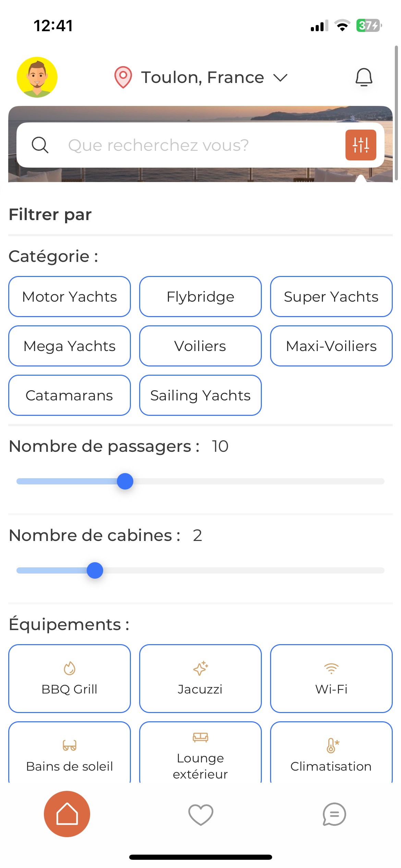Select the Super Yachts category

click(x=331, y=297)
